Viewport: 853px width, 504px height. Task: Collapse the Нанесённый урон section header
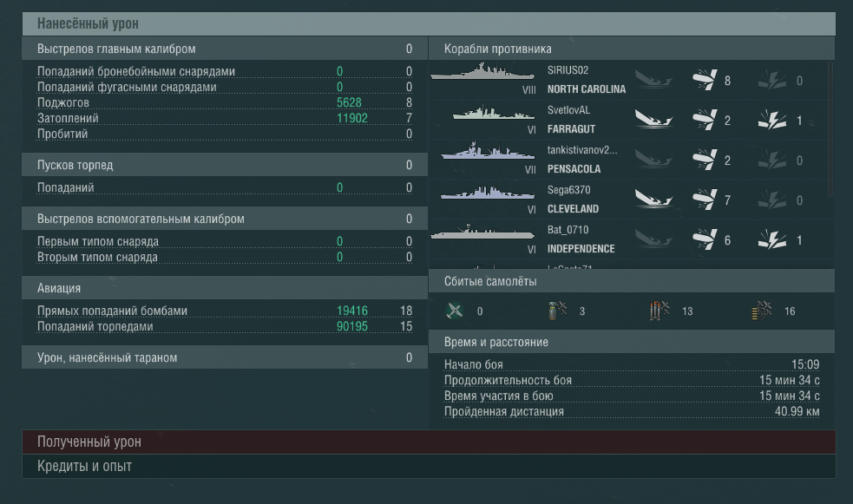click(429, 23)
